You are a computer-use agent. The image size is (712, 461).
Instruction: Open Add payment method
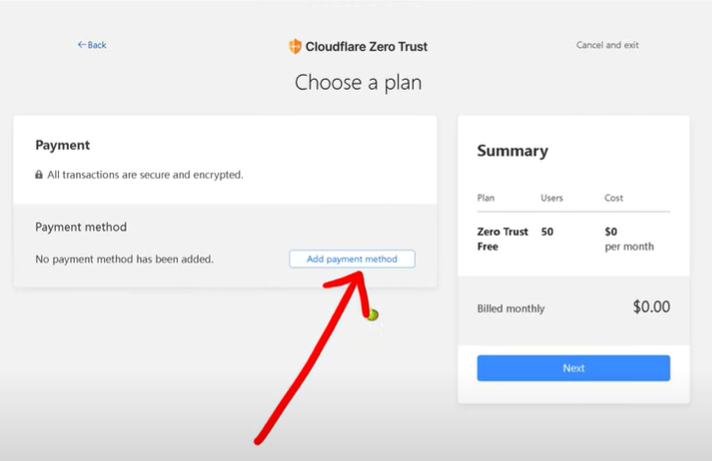(352, 259)
